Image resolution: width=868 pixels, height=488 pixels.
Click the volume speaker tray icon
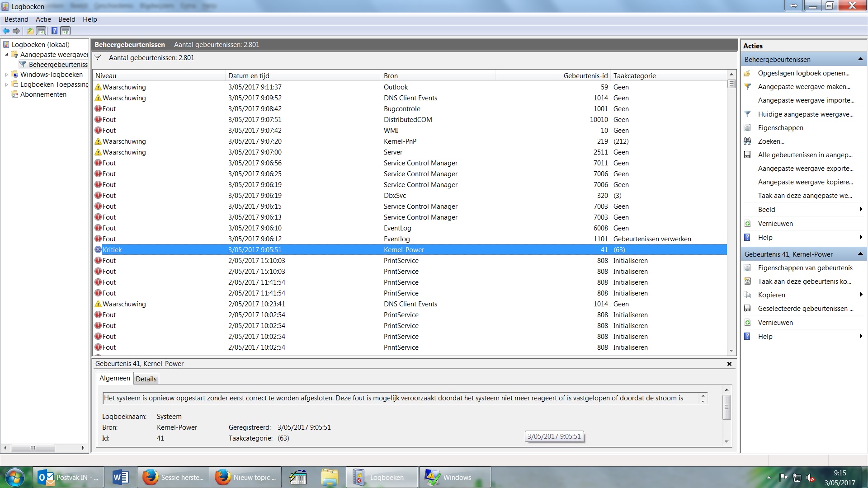810,478
